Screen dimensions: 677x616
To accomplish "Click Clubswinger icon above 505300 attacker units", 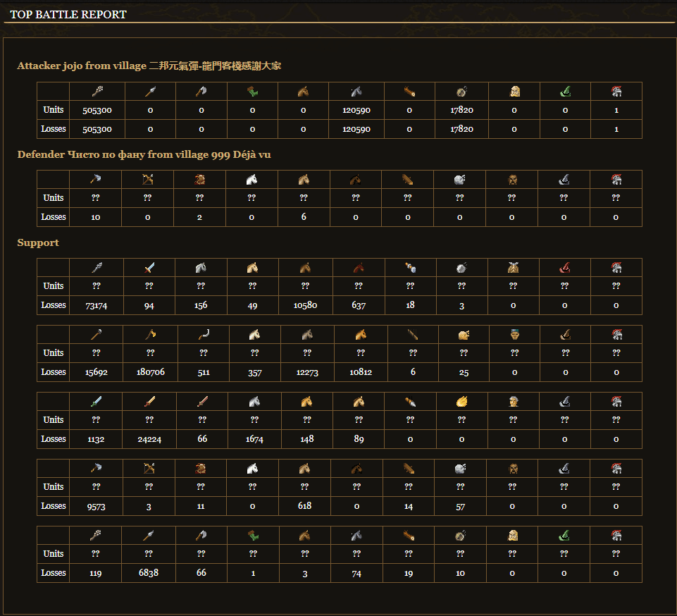I will pos(98,91).
